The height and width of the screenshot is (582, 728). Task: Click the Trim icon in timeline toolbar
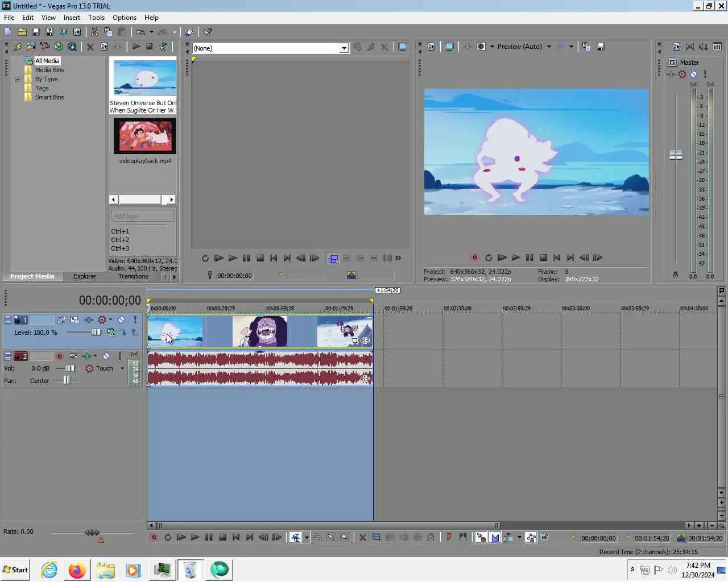click(376, 537)
